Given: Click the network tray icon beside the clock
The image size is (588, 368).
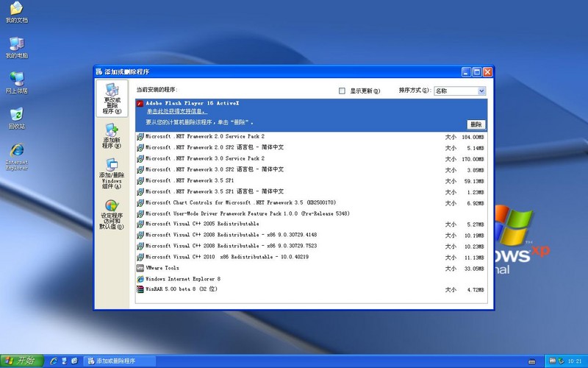Looking at the screenshot, I should pyautogui.click(x=561, y=361).
